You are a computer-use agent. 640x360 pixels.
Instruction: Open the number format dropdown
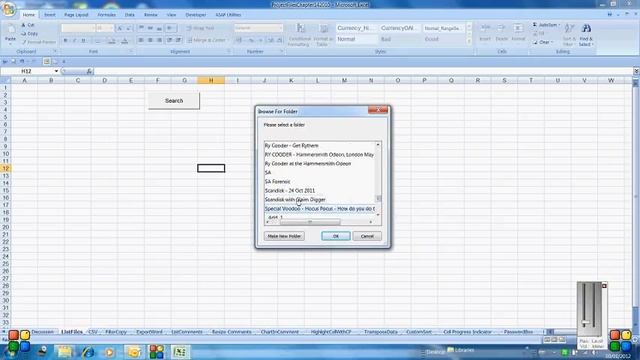click(x=280, y=28)
